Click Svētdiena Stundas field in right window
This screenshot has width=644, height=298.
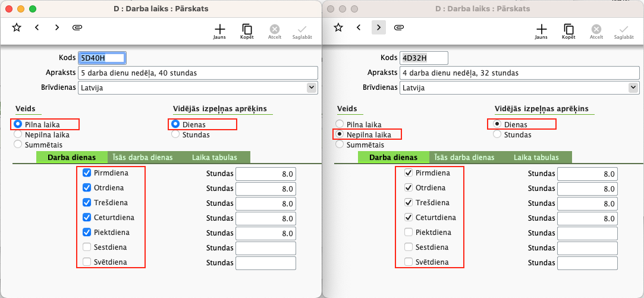point(588,263)
